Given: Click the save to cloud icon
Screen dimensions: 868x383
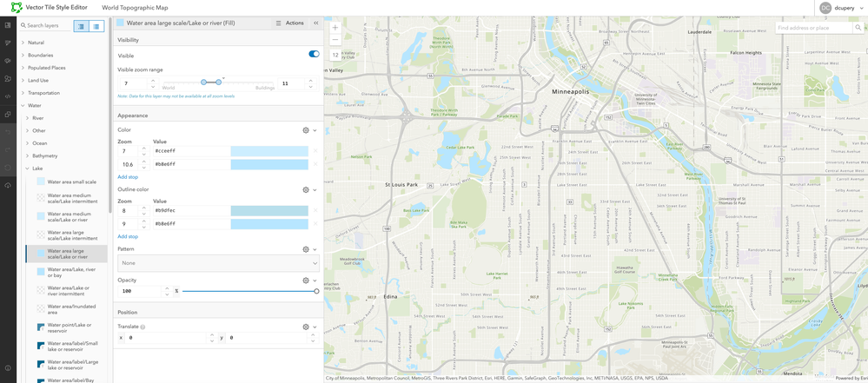Looking at the screenshot, I should tap(8, 185).
